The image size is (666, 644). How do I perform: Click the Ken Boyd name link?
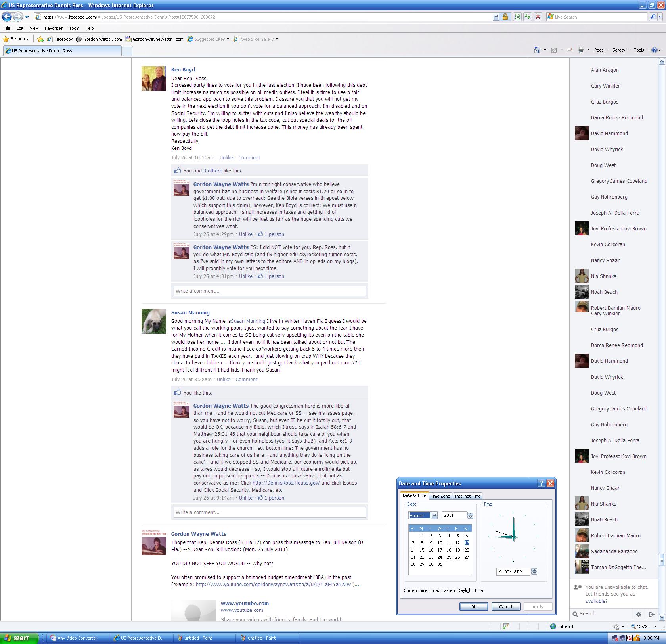point(183,69)
